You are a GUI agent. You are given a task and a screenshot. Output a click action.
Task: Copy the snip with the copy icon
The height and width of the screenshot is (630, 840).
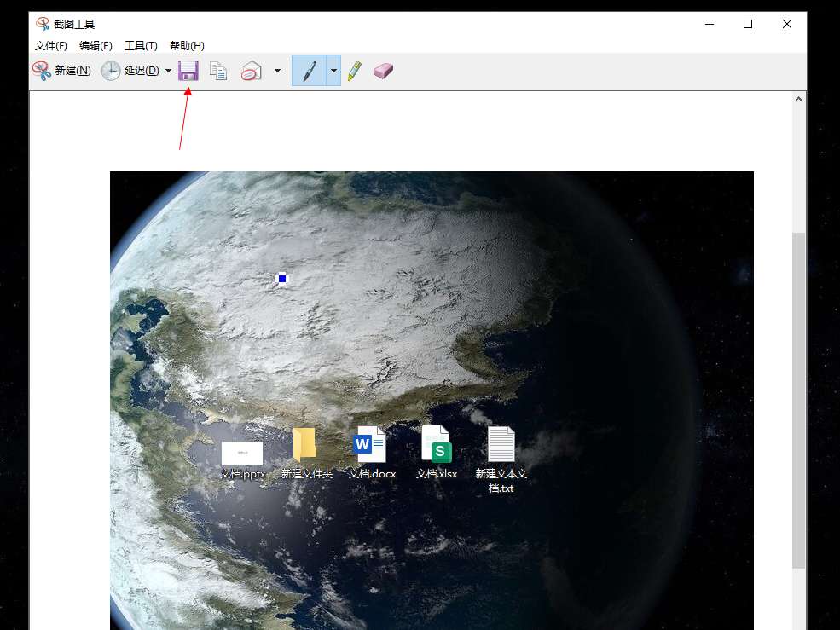pyautogui.click(x=218, y=71)
